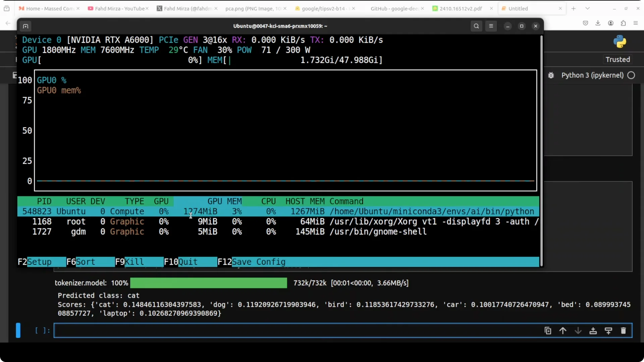Select Xorg process row 1168
Screen dimensions: 644x362
pos(278,222)
